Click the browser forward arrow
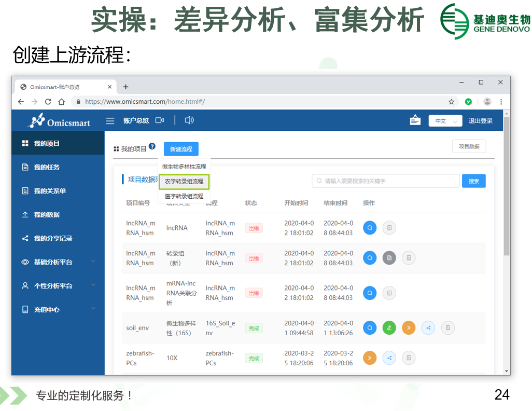 pos(34,102)
